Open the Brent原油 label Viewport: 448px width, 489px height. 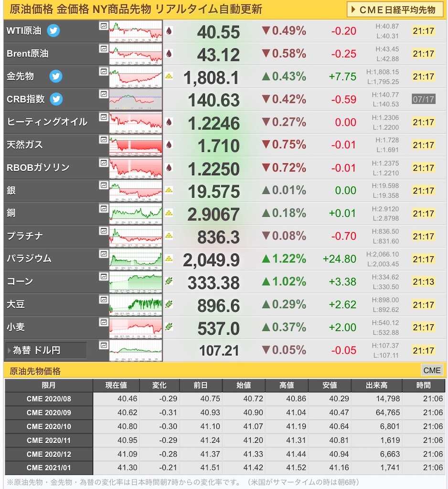[27, 53]
